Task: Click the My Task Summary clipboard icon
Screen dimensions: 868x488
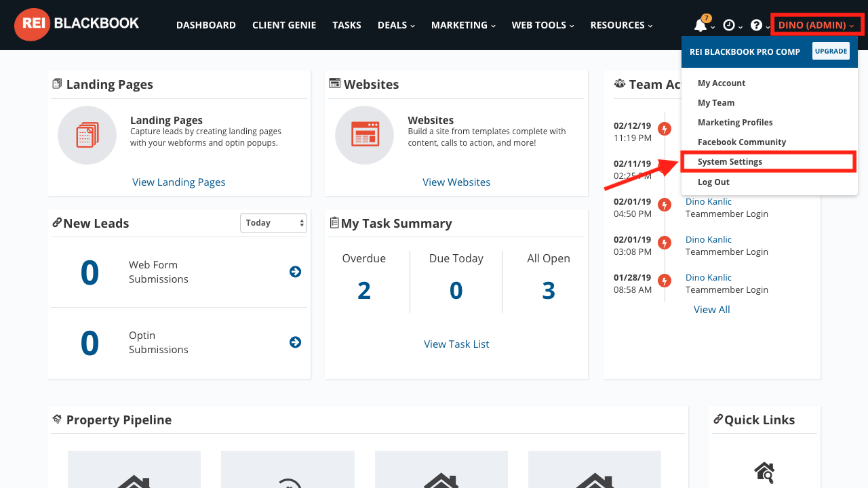Action: 334,222
